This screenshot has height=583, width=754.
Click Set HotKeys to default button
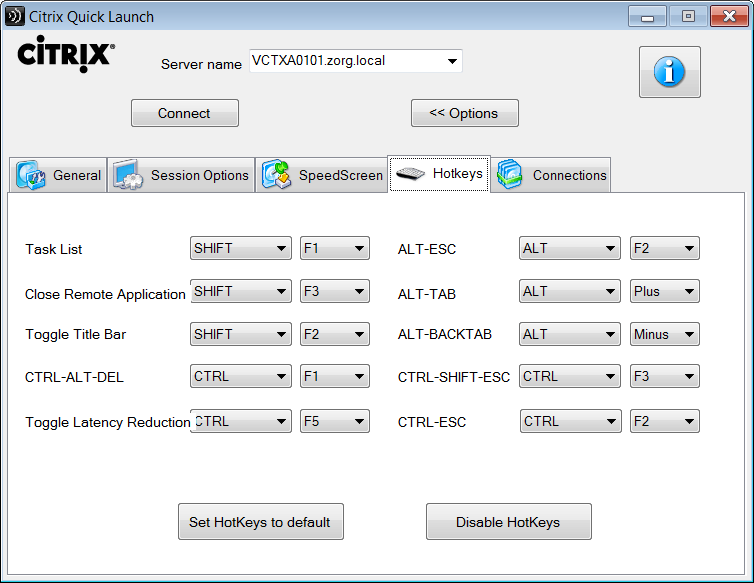pyautogui.click(x=260, y=522)
